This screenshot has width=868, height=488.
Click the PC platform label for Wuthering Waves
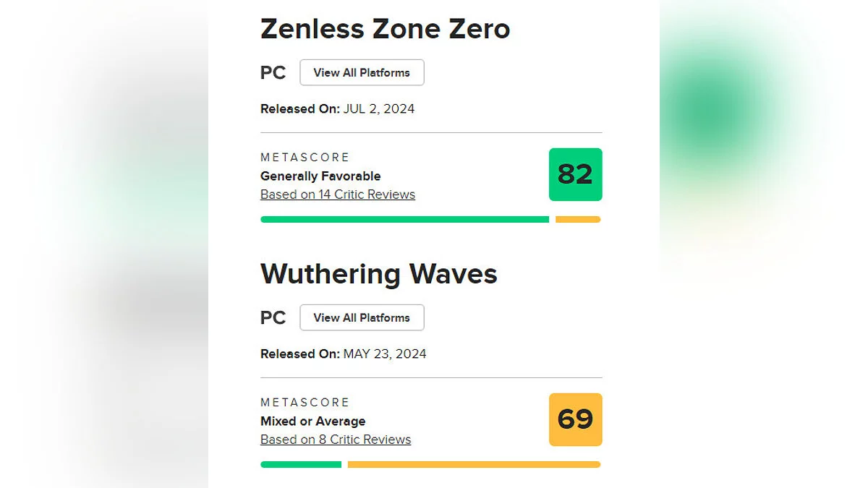(x=273, y=318)
